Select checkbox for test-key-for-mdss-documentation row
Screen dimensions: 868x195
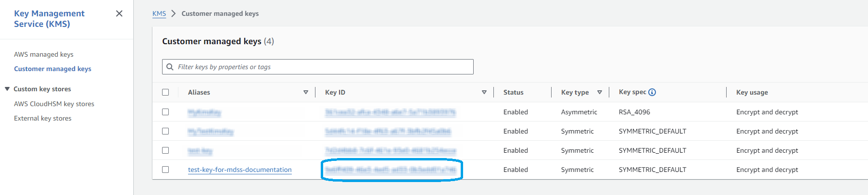(x=165, y=170)
